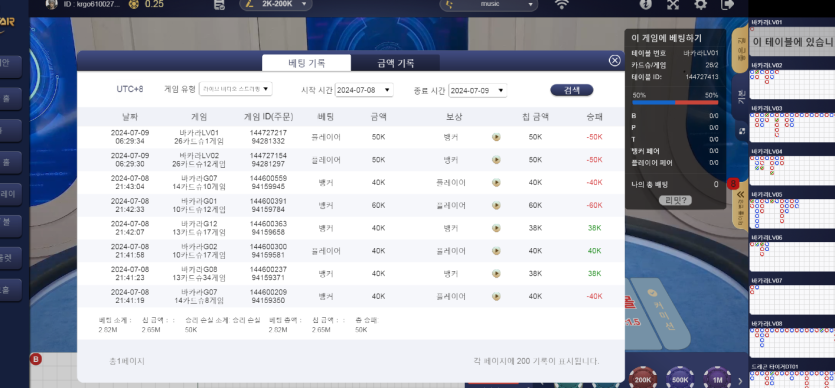Toggle the fullscreen arrows icon
The image size is (835, 388).
[x=673, y=4]
